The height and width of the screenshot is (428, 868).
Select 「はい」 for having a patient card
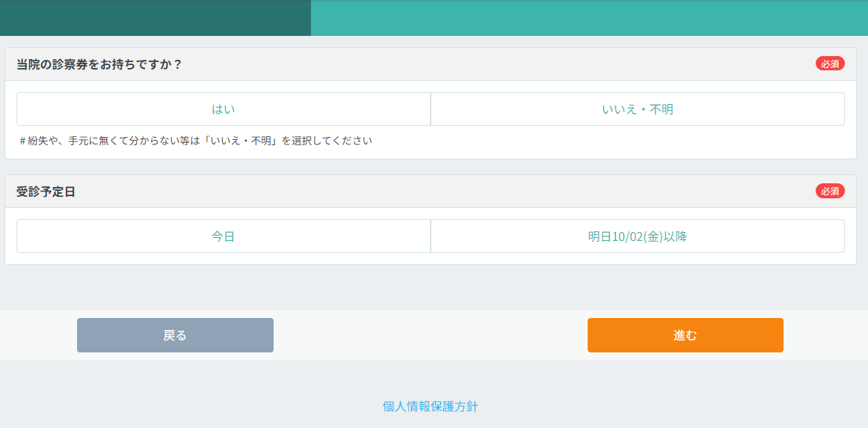[x=224, y=109]
